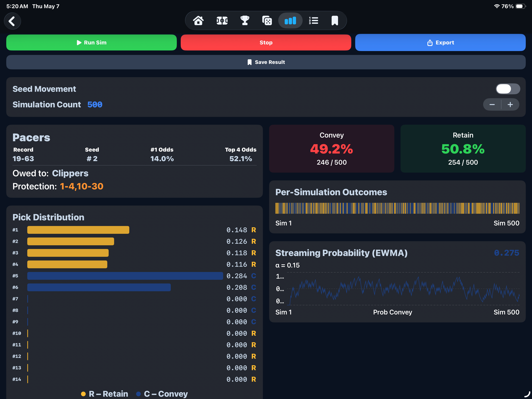Screen dimensions: 532x399
Task: Tap the α = 0.15 label
Action: coord(287,265)
